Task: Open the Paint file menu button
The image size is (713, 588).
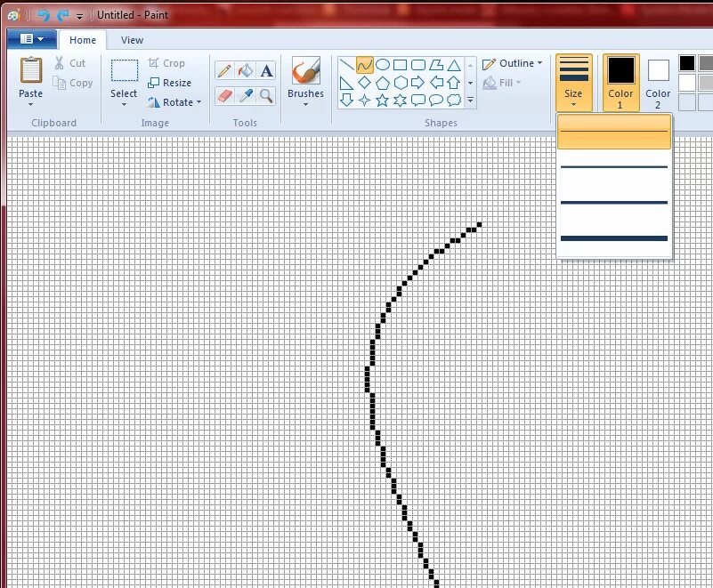Action: [x=32, y=39]
